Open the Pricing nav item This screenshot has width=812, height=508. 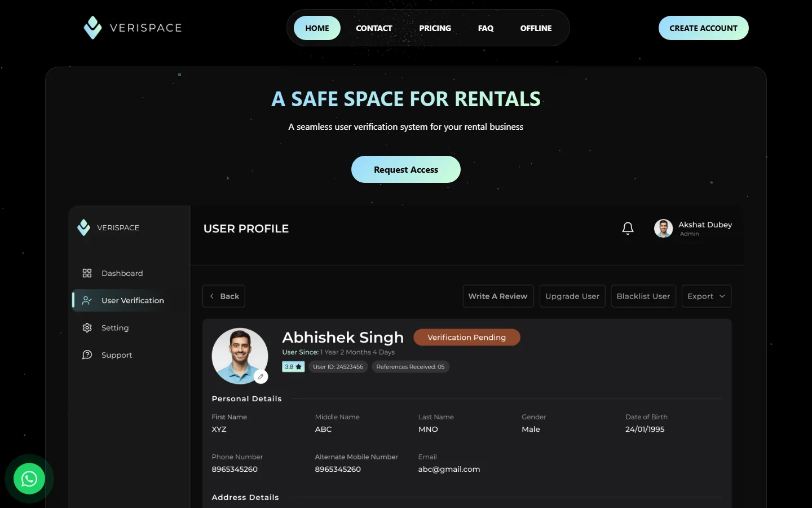point(435,28)
